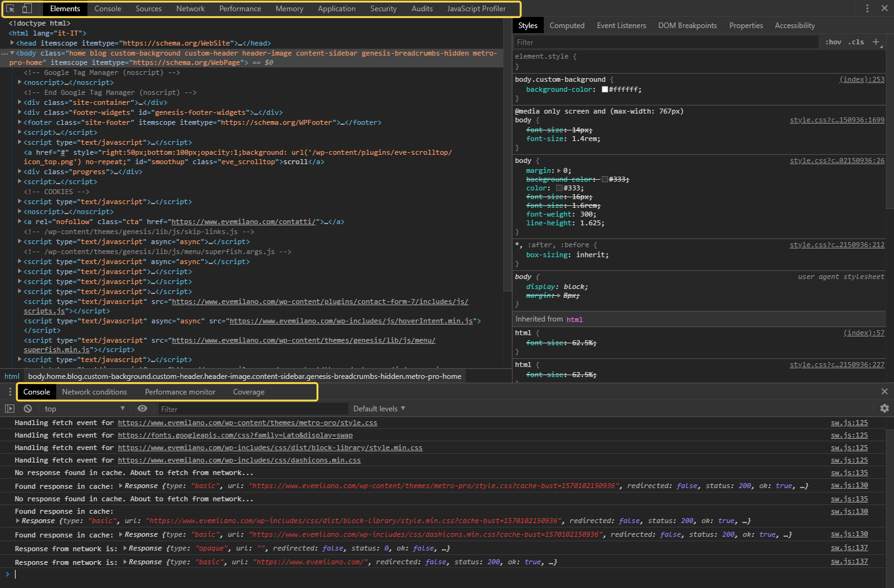This screenshot has width=894, height=588.
Task: Activate the inspect element picker icon
Action: [x=11, y=9]
